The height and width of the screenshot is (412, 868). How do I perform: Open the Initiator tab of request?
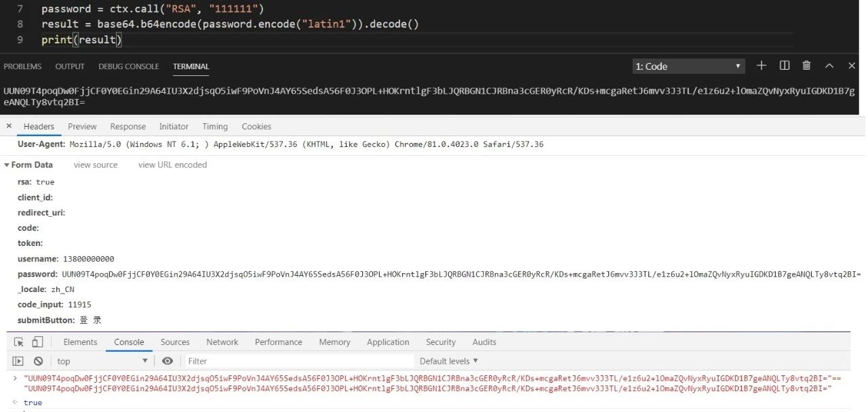tap(174, 127)
